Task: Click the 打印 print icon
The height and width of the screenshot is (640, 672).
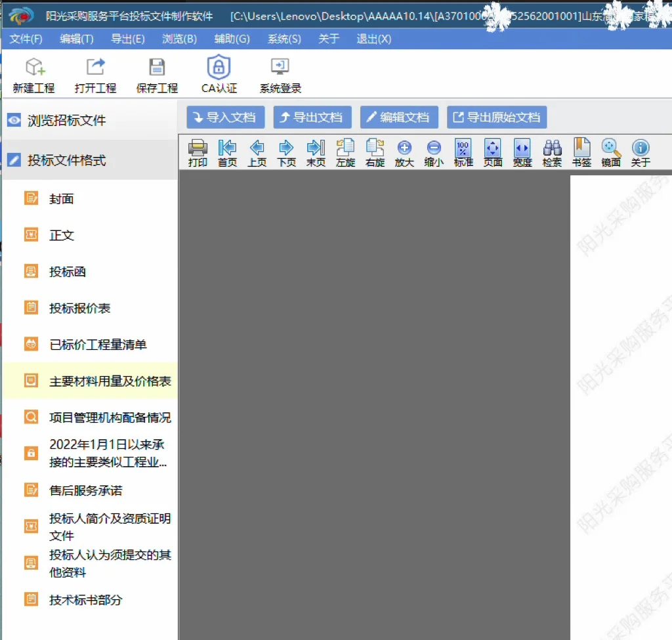Action: pyautogui.click(x=198, y=152)
